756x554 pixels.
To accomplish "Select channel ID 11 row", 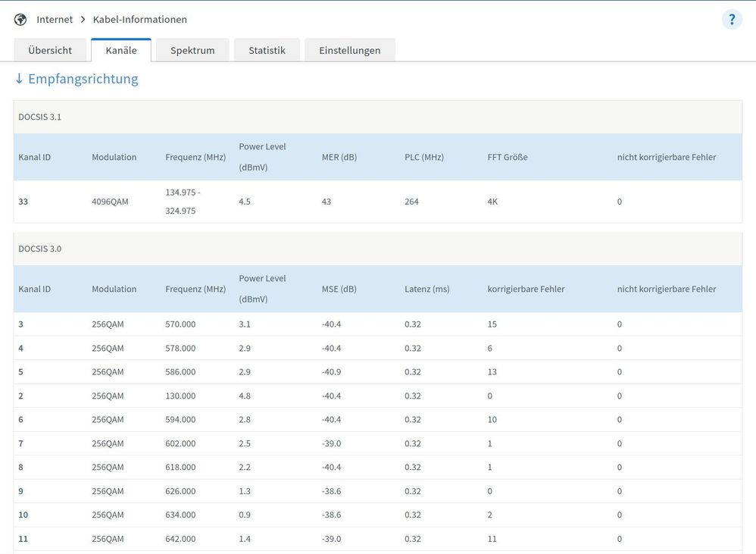I will [x=23, y=539].
